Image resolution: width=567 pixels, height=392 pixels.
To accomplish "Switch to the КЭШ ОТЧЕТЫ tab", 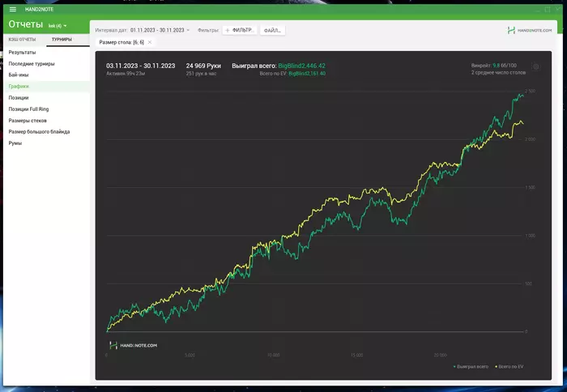I will (23, 39).
